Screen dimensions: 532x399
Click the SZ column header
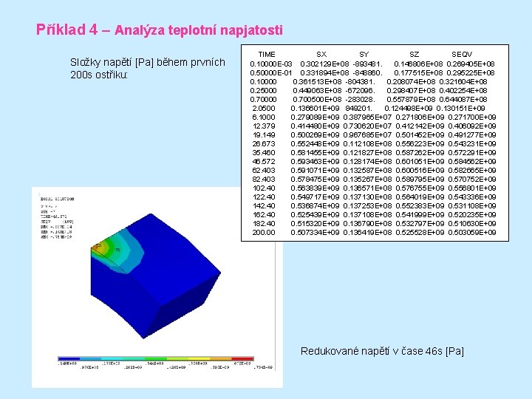[x=414, y=54]
